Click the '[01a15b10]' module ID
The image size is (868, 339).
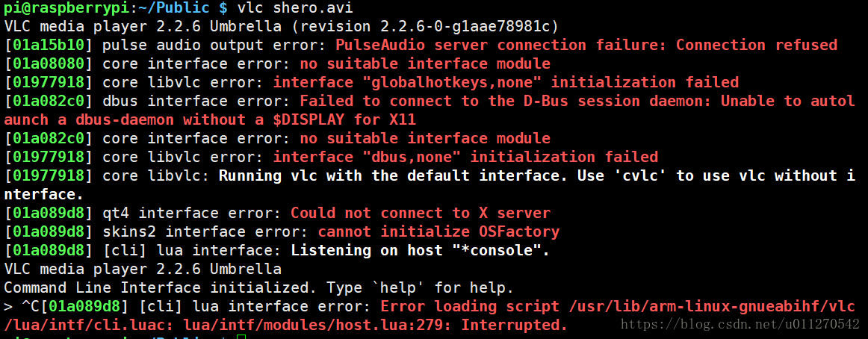(x=49, y=46)
